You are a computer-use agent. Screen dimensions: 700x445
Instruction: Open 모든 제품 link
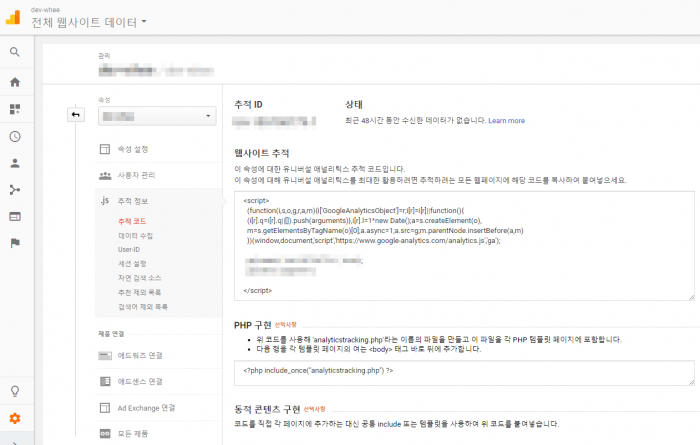point(132,433)
